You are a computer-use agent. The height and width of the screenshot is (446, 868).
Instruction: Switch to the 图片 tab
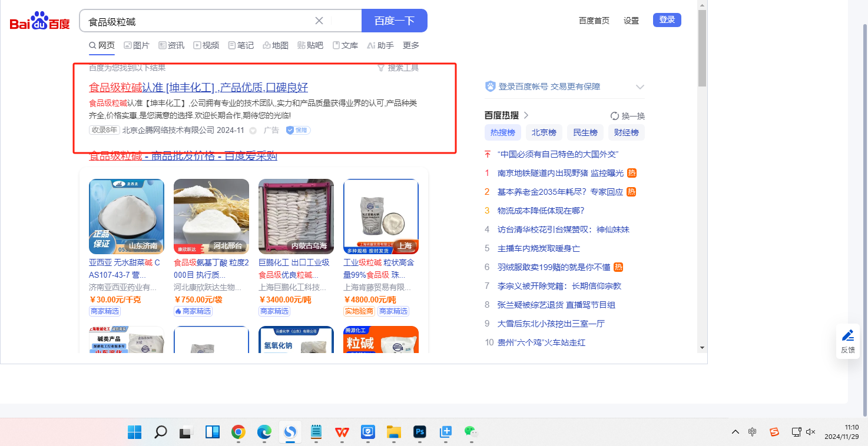tap(137, 45)
